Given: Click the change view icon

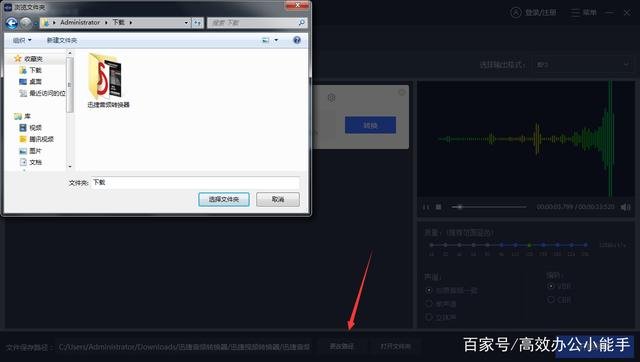Looking at the screenshot, I should pyautogui.click(x=266, y=40).
